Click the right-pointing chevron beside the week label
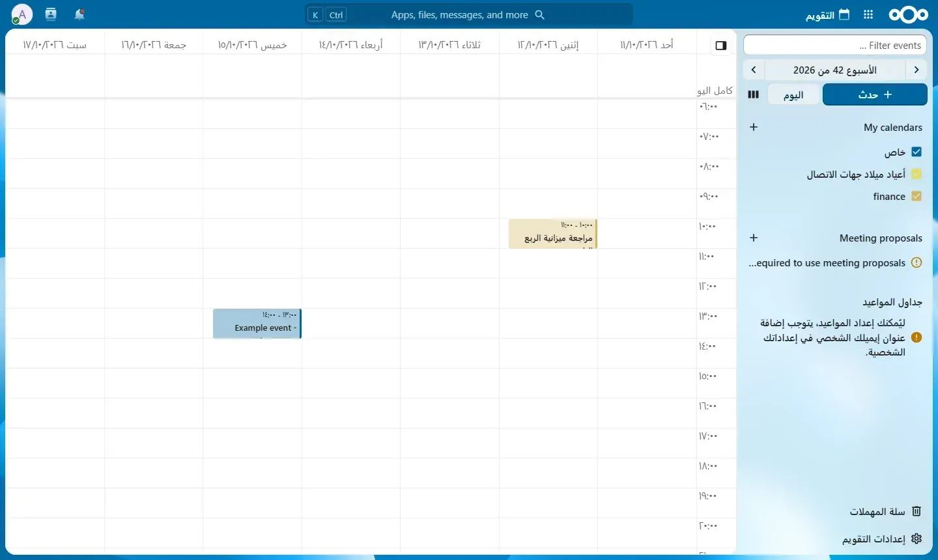Image resolution: width=938 pixels, height=560 pixels. [x=917, y=70]
